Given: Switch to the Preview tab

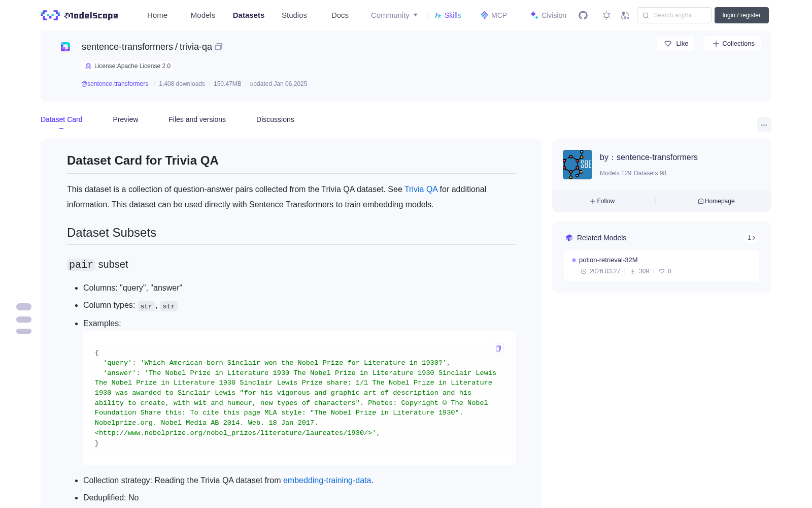Looking at the screenshot, I should [125, 119].
